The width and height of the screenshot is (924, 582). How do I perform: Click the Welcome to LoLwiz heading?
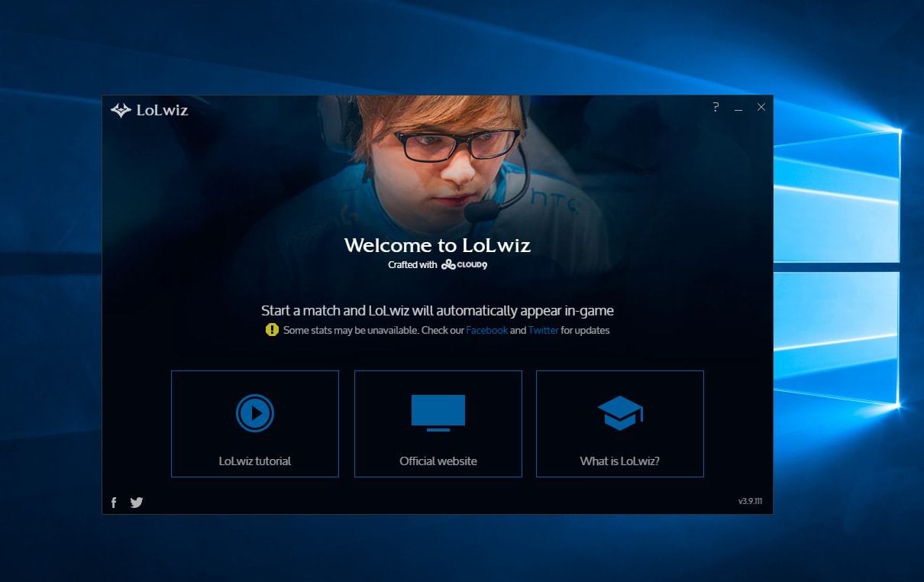click(438, 245)
